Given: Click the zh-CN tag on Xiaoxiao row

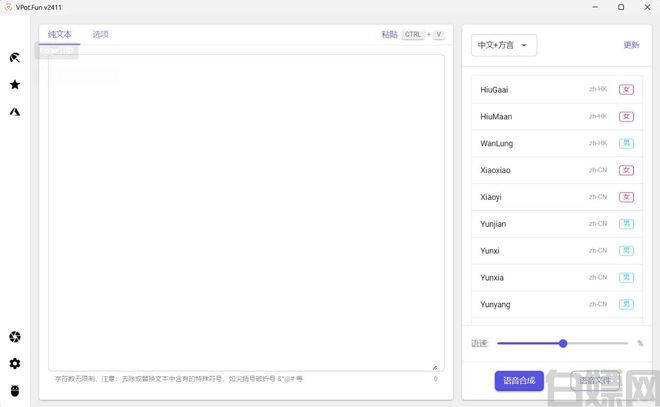Looking at the screenshot, I should (x=598, y=170).
